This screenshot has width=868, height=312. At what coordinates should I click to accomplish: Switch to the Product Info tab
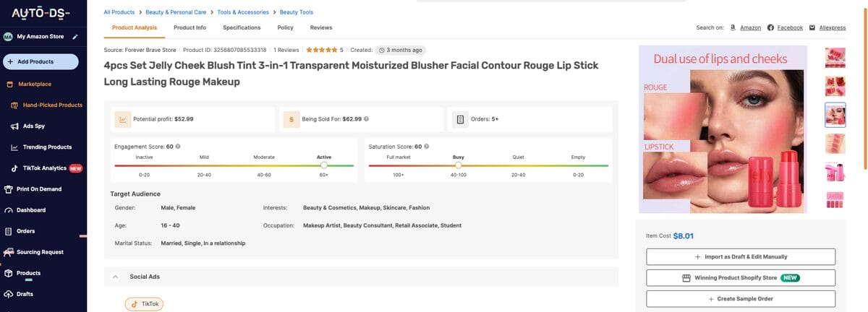(x=190, y=27)
